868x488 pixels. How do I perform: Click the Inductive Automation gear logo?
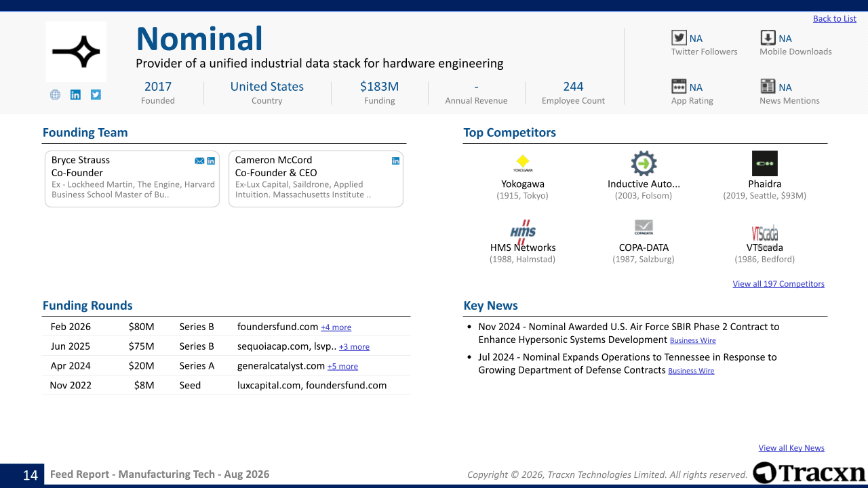point(644,163)
